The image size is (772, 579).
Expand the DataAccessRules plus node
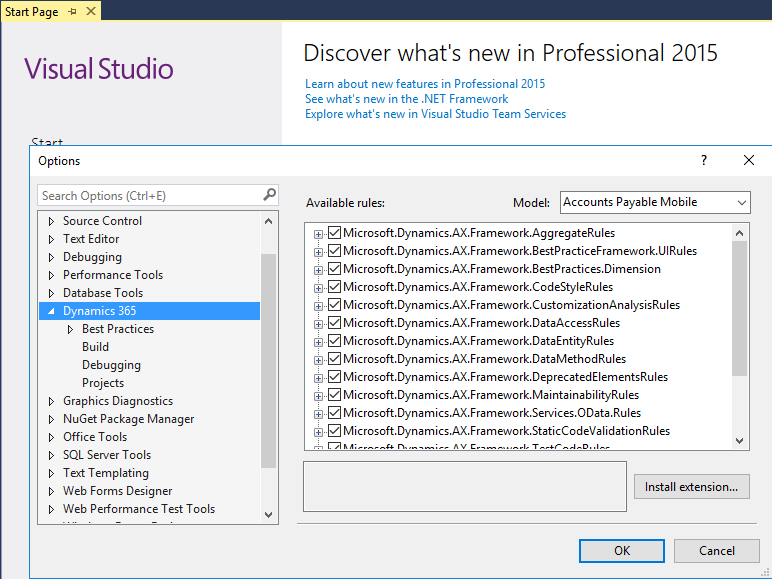pyautogui.click(x=318, y=324)
